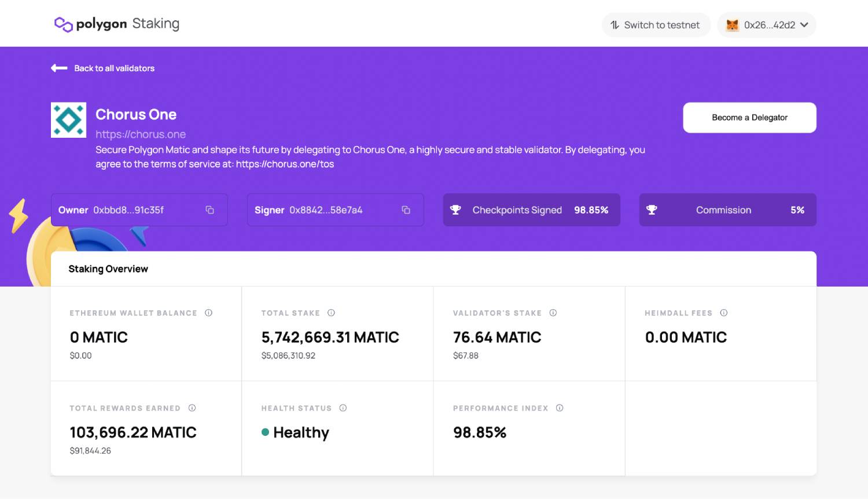Image resolution: width=868 pixels, height=499 pixels.
Task: Click the Commission trophy icon
Action: 652,210
